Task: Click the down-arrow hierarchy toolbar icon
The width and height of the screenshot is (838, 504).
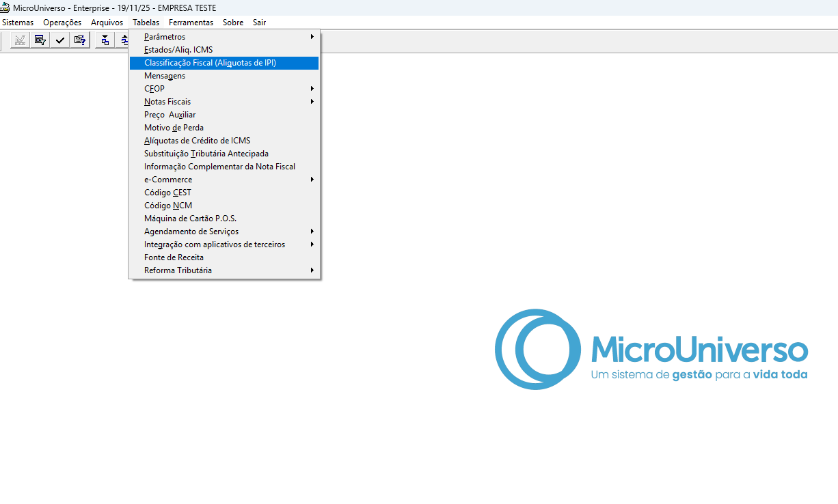Action: (x=105, y=40)
